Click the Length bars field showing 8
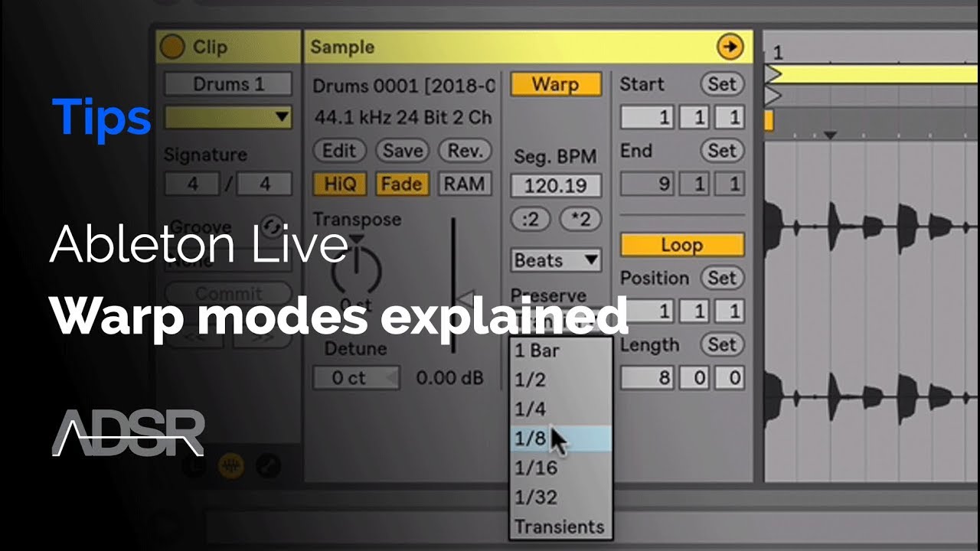 pyautogui.click(x=648, y=378)
